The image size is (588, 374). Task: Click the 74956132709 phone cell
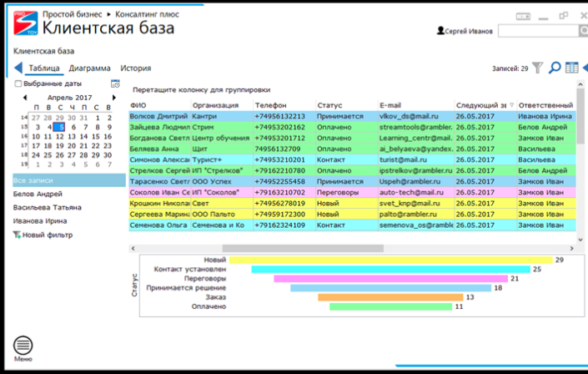pos(284,149)
